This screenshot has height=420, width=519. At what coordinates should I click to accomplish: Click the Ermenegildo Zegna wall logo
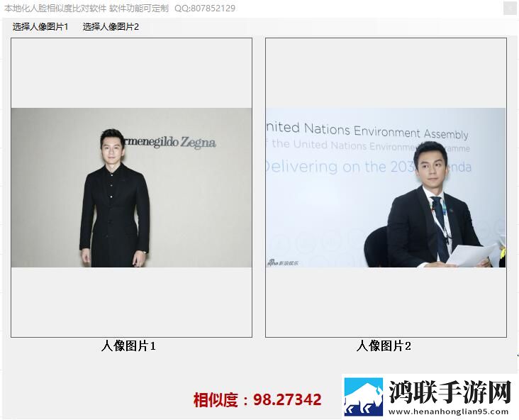169,142
